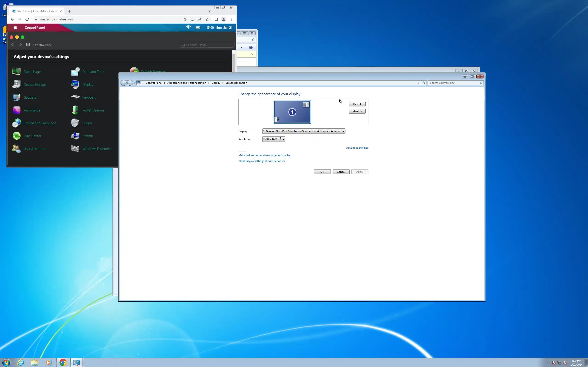
Task: Click the Personalize icon
Action: point(17,110)
